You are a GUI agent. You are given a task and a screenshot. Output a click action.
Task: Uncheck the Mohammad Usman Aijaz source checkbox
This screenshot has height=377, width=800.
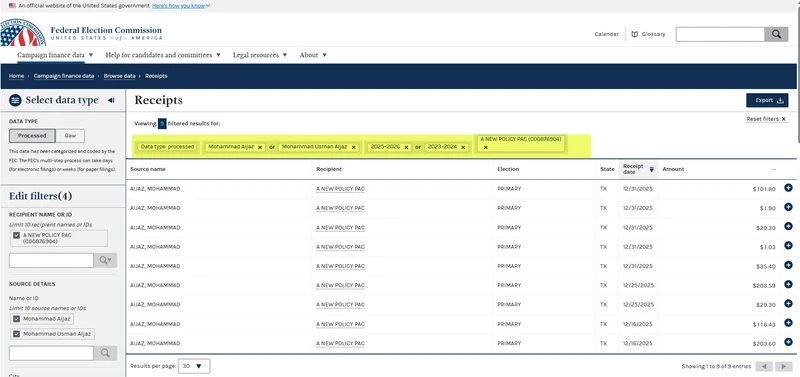click(x=17, y=334)
